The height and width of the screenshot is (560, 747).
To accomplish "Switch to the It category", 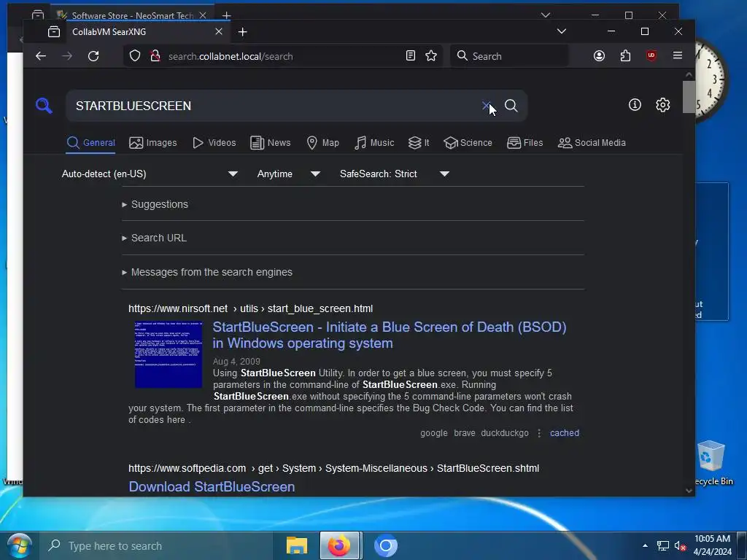I will [x=419, y=143].
